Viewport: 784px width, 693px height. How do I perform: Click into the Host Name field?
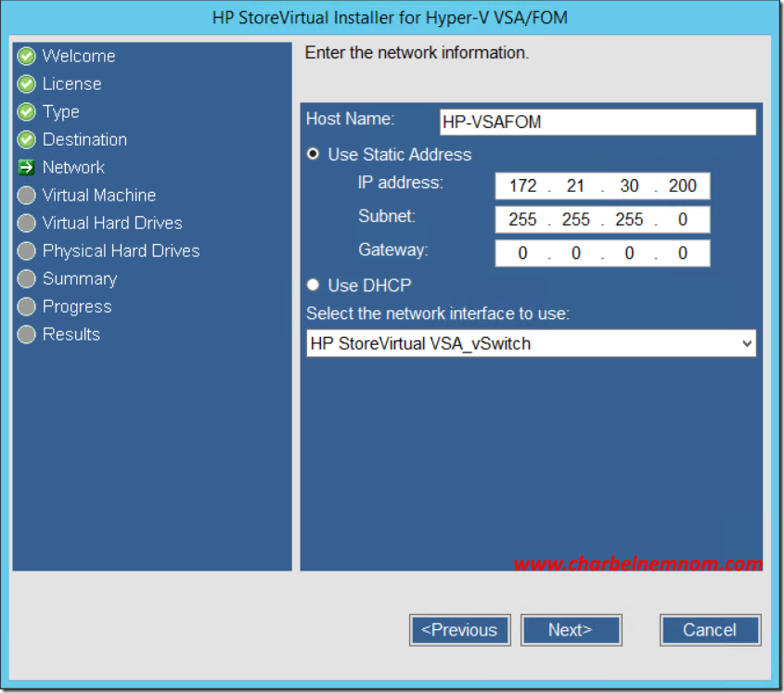tap(598, 122)
